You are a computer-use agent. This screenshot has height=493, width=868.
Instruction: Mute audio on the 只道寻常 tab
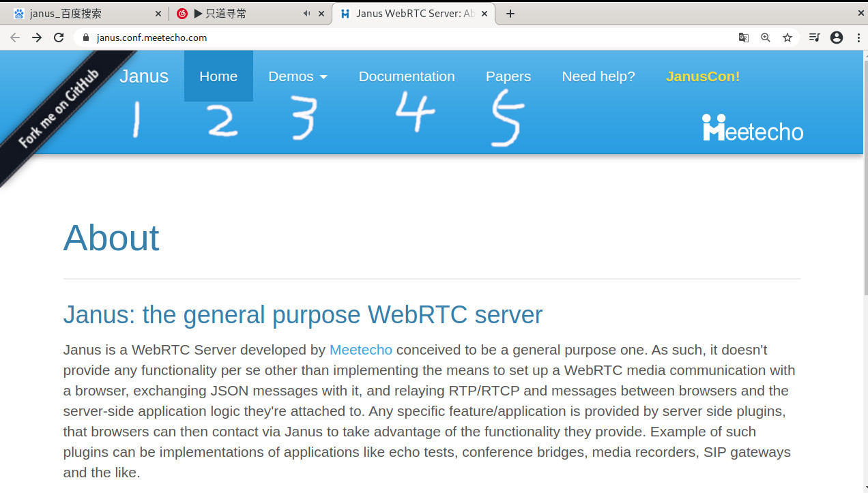click(306, 13)
